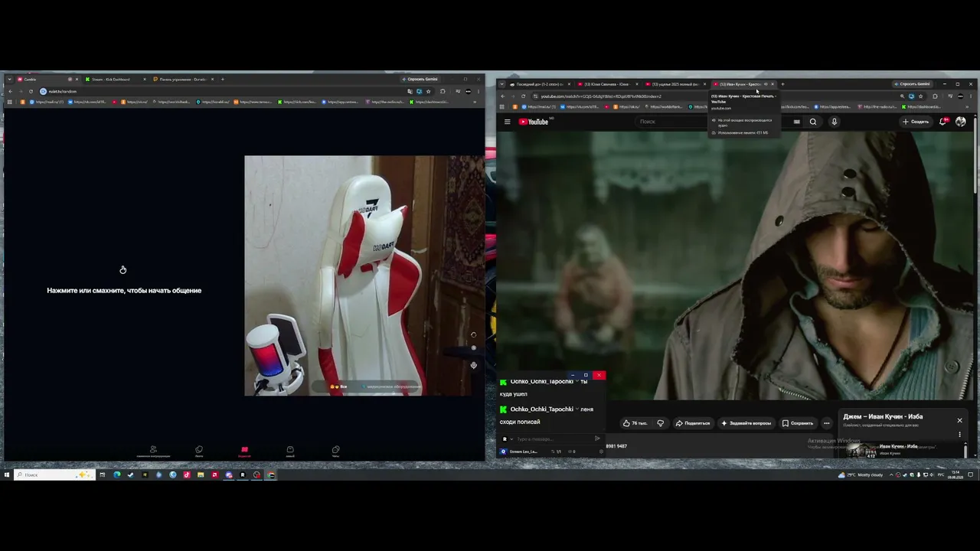The height and width of the screenshot is (551, 980).
Task: Open the mail.ru bookmark in nekto.tv window
Action: [47, 102]
